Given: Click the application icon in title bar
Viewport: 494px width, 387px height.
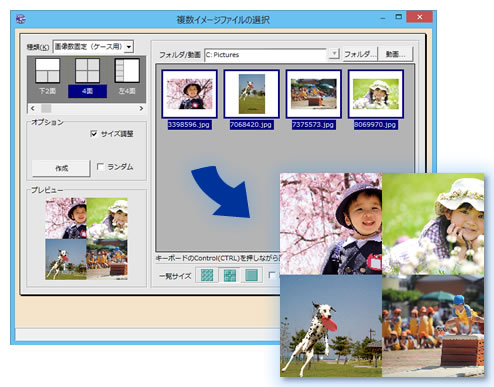Looking at the screenshot, I should coord(21,19).
